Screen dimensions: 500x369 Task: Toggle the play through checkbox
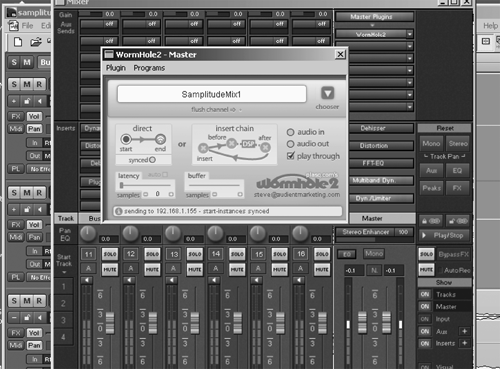pyautogui.click(x=291, y=156)
